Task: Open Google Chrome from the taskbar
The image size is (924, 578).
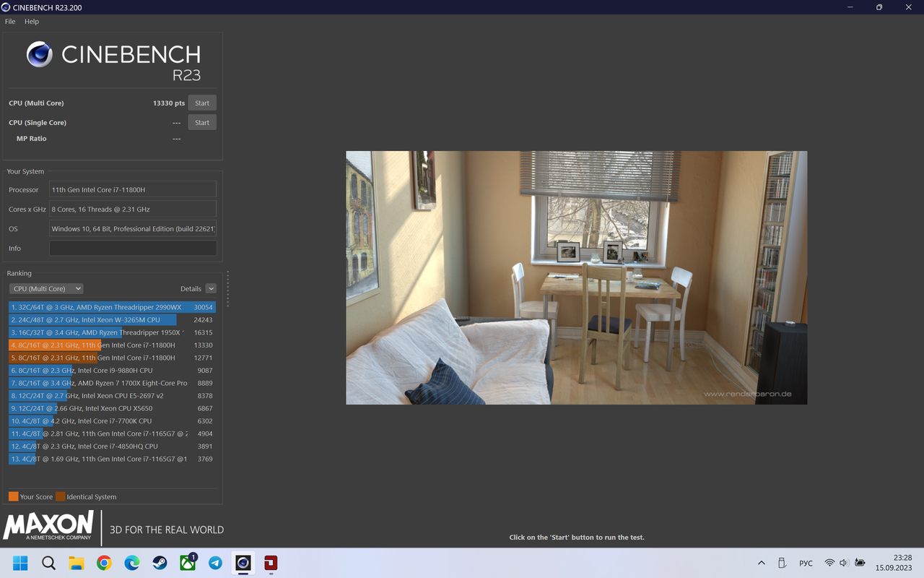Action: click(104, 563)
